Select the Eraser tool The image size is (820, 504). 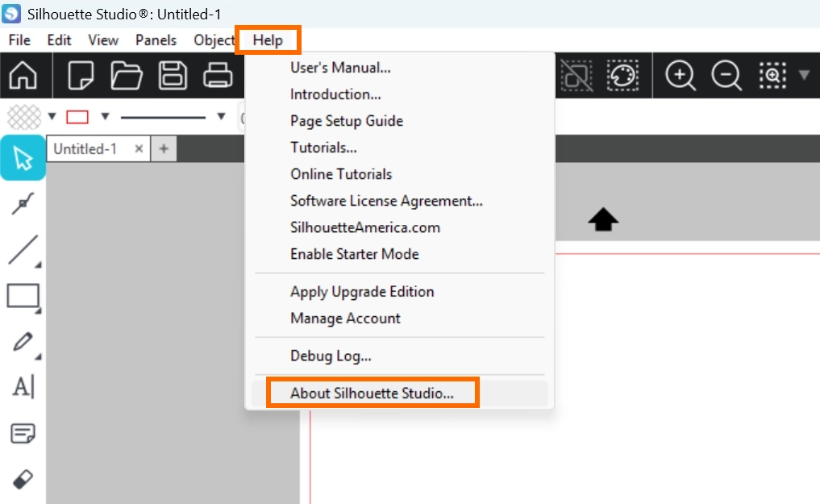(x=23, y=479)
